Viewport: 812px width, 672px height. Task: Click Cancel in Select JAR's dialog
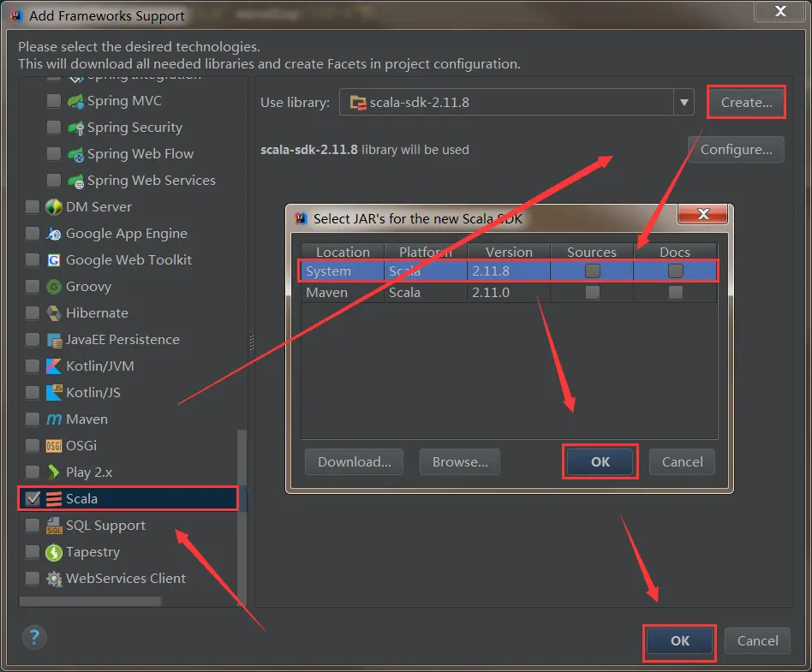coord(682,461)
